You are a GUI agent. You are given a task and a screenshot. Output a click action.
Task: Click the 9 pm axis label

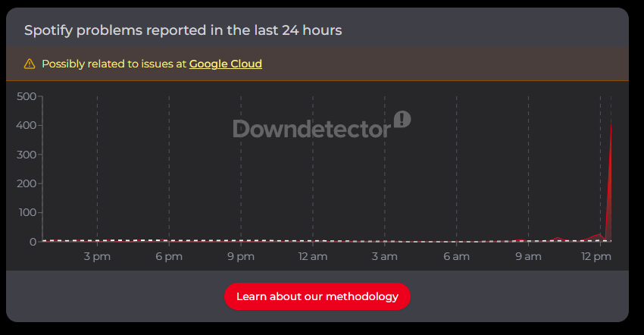[x=241, y=256]
